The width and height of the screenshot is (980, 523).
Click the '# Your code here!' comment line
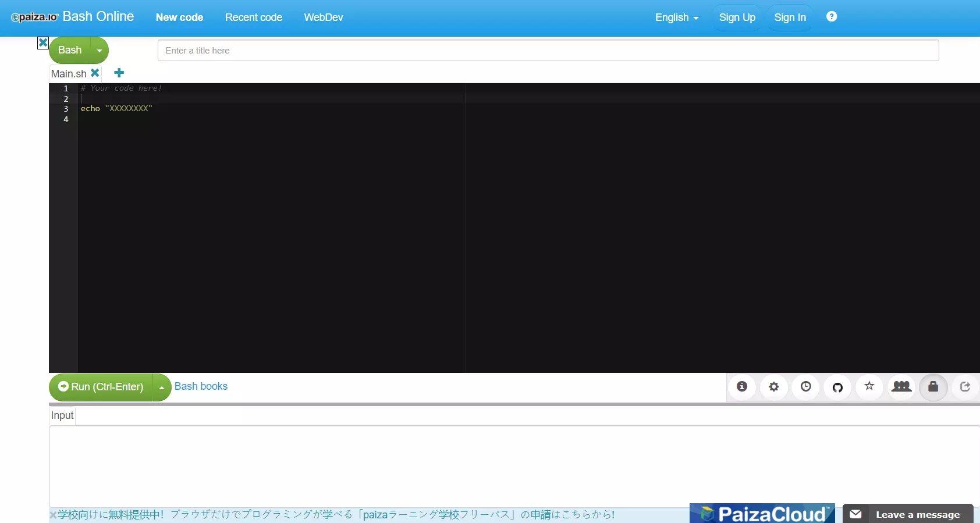(121, 88)
